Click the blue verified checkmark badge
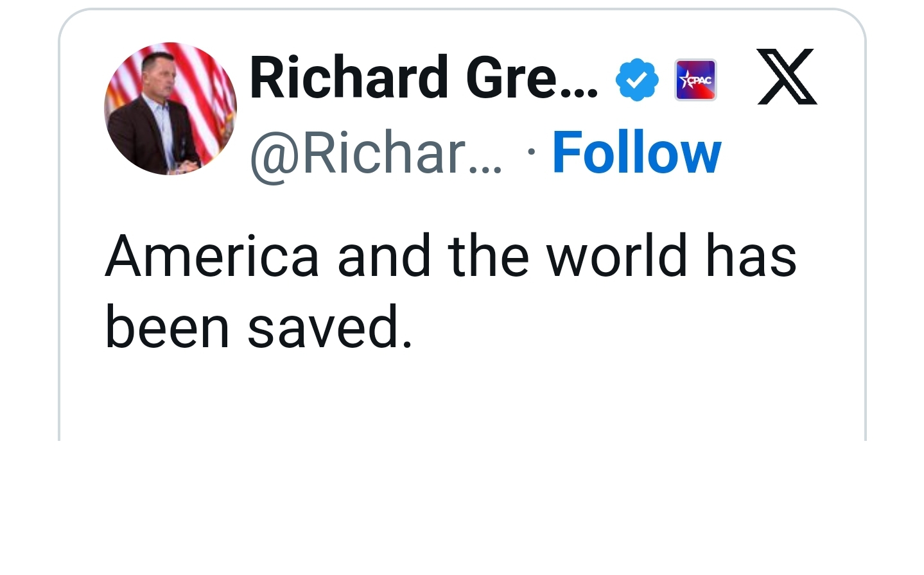The height and width of the screenshot is (575, 924). pyautogui.click(x=636, y=80)
